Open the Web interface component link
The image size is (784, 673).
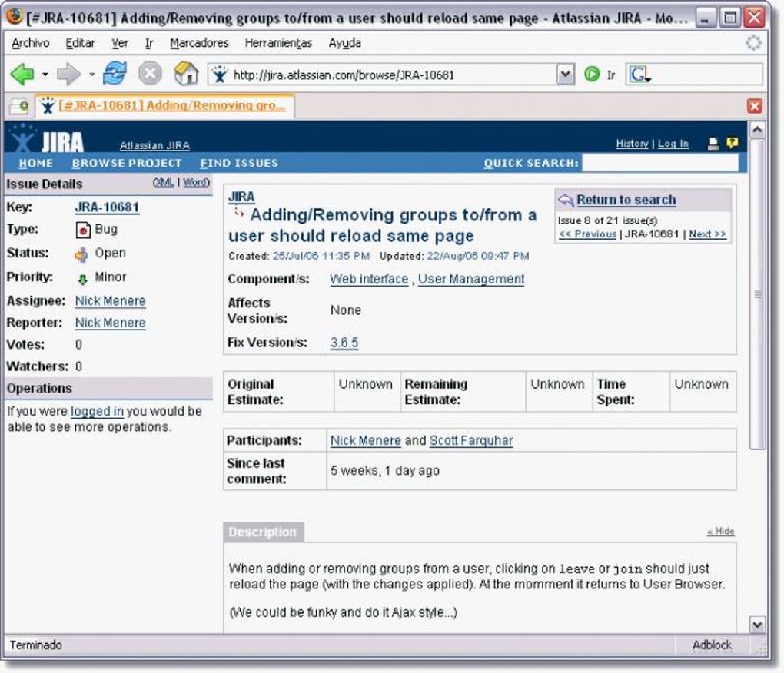(369, 280)
